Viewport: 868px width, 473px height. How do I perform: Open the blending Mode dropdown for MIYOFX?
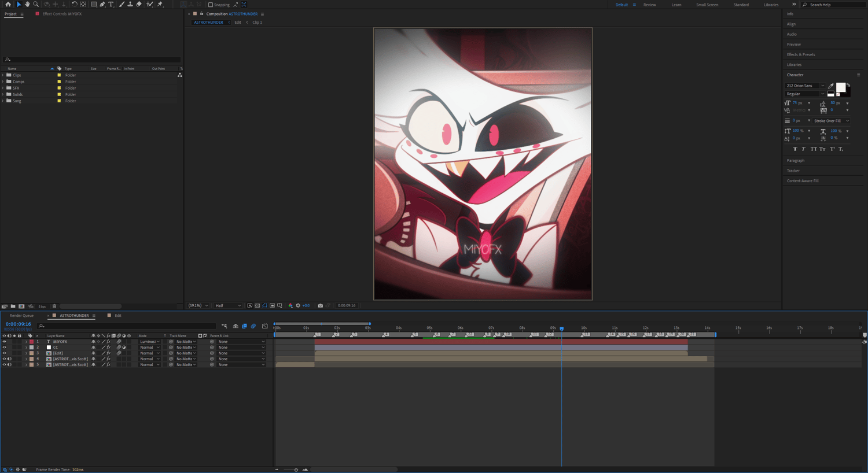[x=149, y=342]
